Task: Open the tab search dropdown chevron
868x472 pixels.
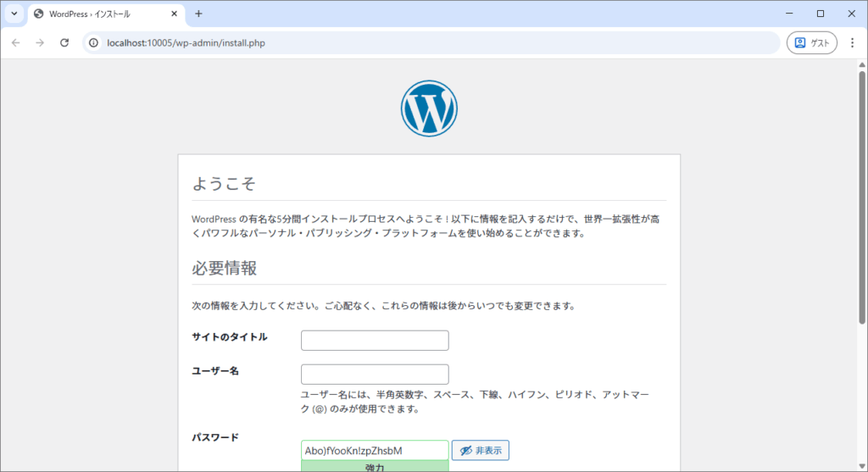Action: pyautogui.click(x=14, y=14)
